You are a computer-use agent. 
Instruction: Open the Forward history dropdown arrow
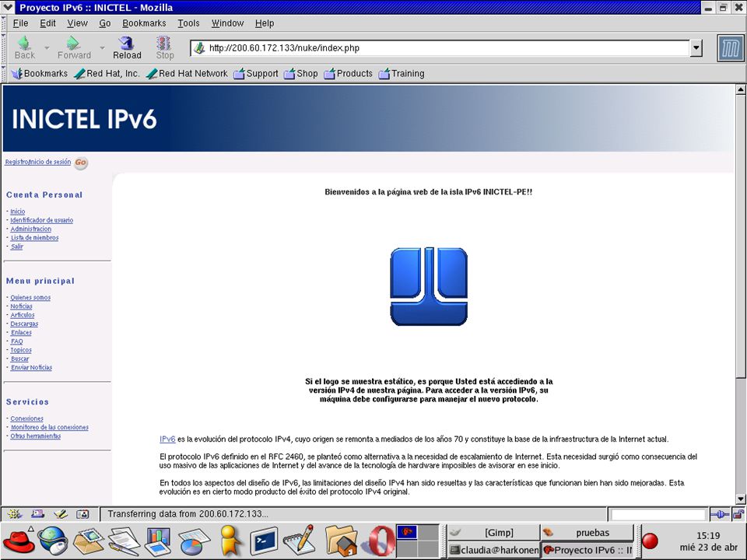tap(102, 47)
